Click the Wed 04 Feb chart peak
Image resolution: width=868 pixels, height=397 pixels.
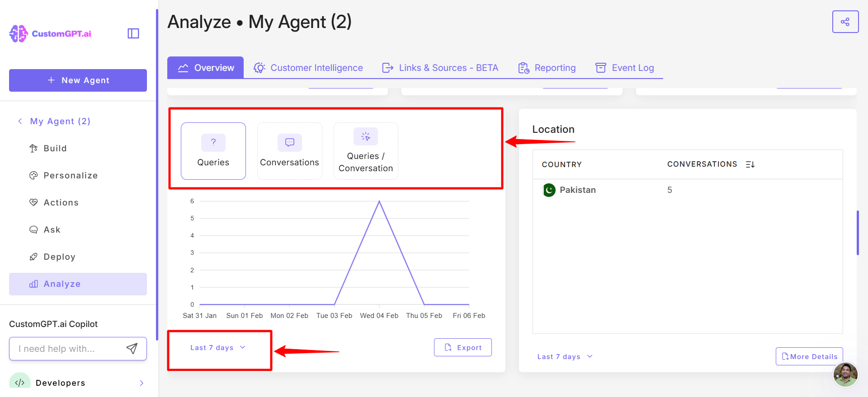[x=379, y=201]
